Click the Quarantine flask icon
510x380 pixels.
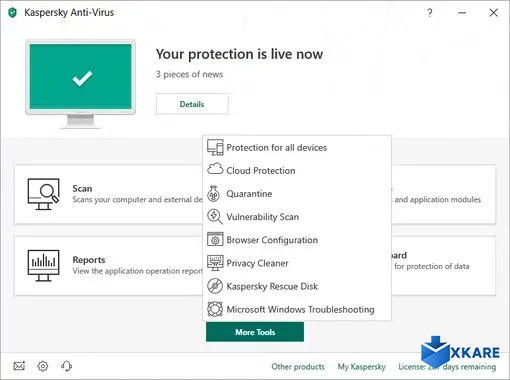214,194
